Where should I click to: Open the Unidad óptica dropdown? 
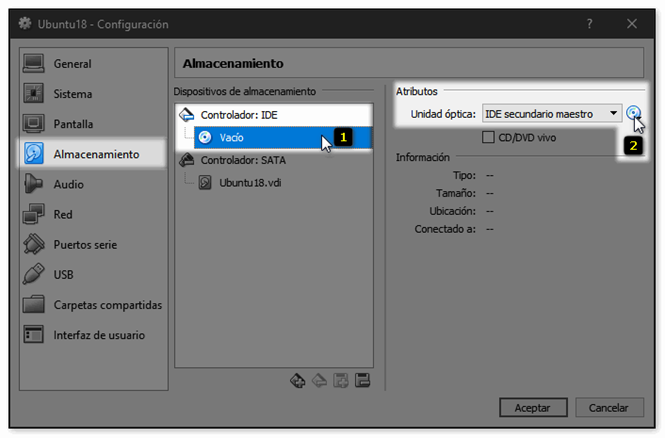pyautogui.click(x=552, y=114)
